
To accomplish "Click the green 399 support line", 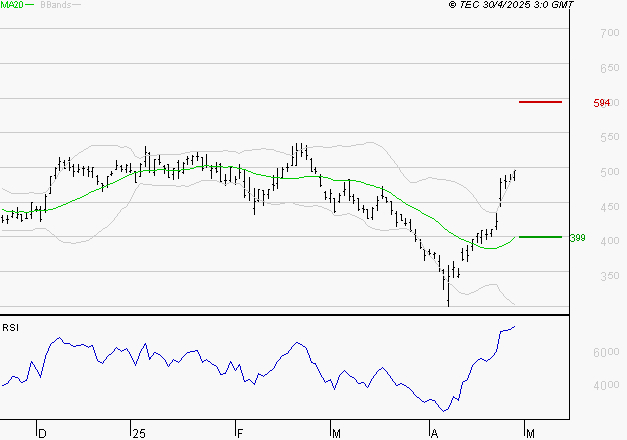I will (540, 237).
